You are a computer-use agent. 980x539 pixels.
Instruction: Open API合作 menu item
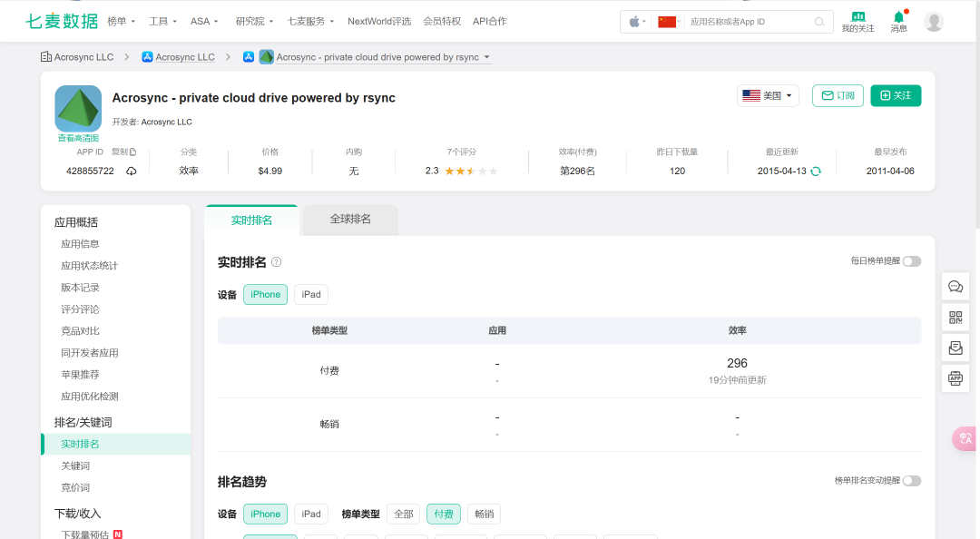[x=490, y=21]
